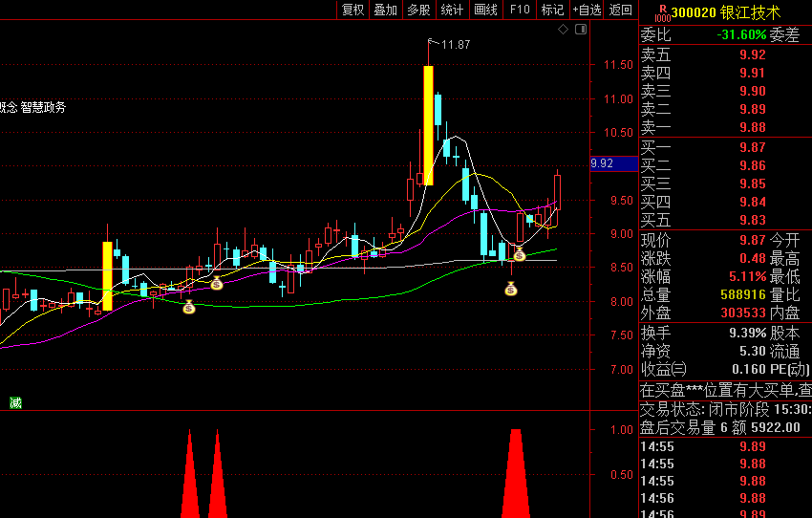Click the money bag marker near 8.75 price
This screenshot has width=812, height=518.
tap(520, 254)
